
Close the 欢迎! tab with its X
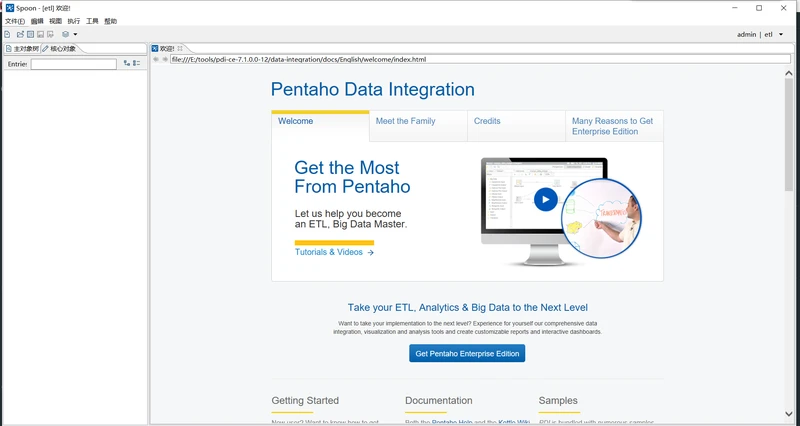[180, 48]
